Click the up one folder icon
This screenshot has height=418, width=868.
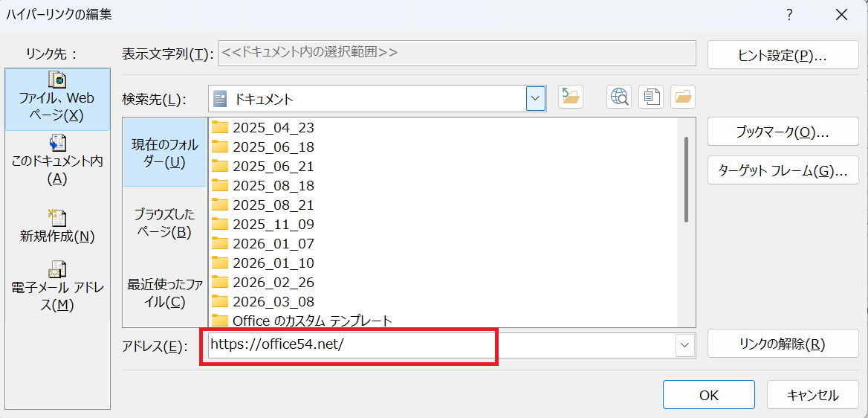click(570, 97)
